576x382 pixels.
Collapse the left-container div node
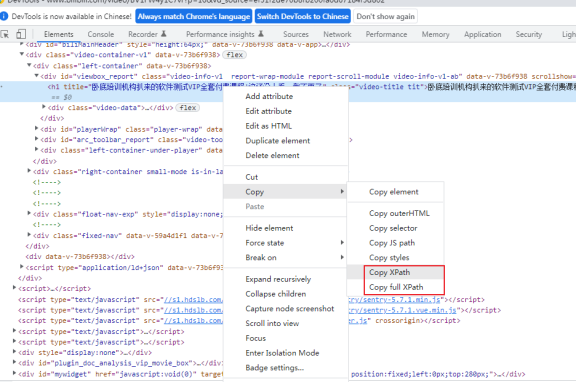[x=29, y=65]
